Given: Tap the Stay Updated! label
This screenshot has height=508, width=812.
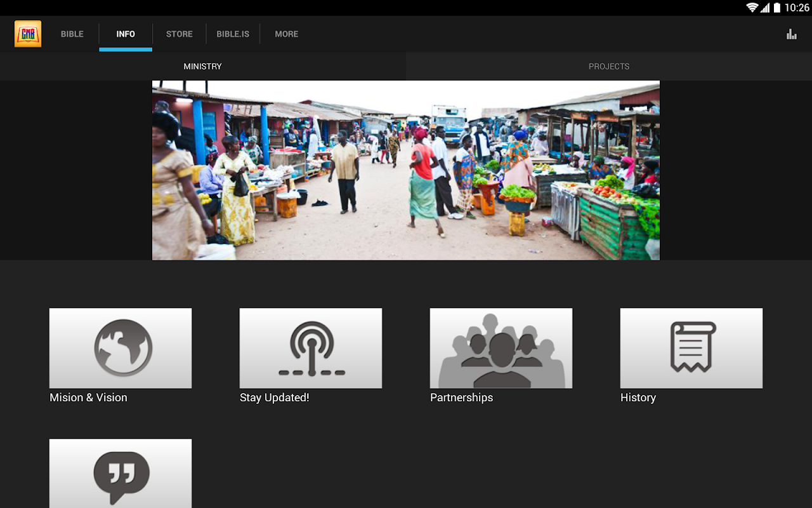Looking at the screenshot, I should point(275,398).
